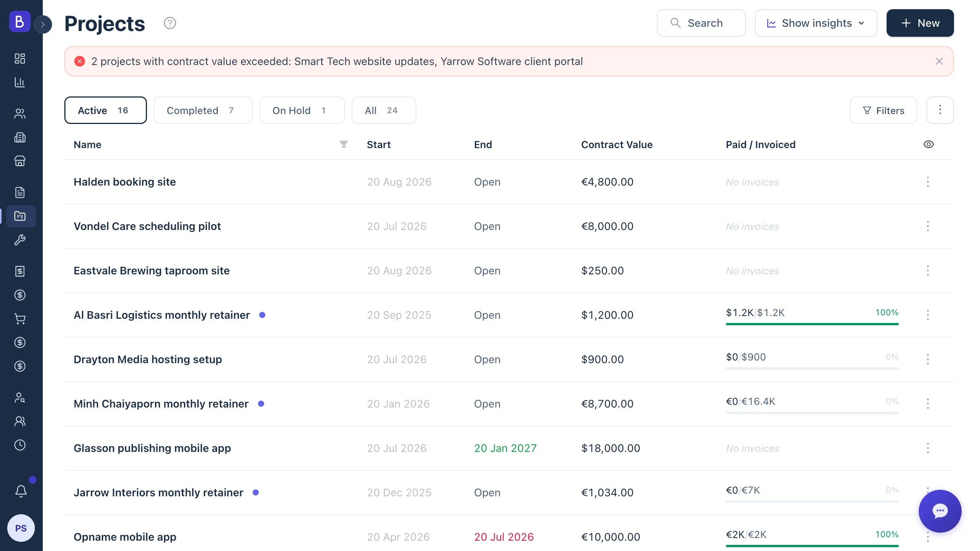980x551 pixels.
Task: Toggle column visibility eye icon
Action: [928, 145]
